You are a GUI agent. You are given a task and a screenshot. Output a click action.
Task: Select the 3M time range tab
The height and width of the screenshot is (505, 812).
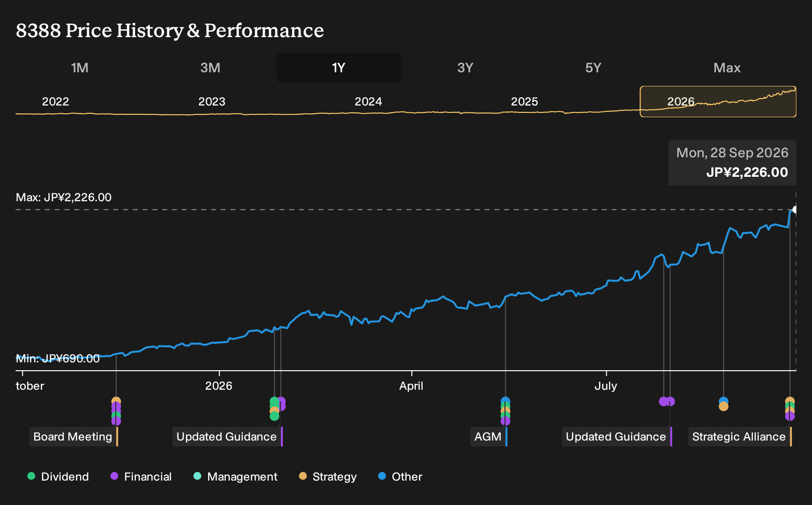(x=210, y=67)
